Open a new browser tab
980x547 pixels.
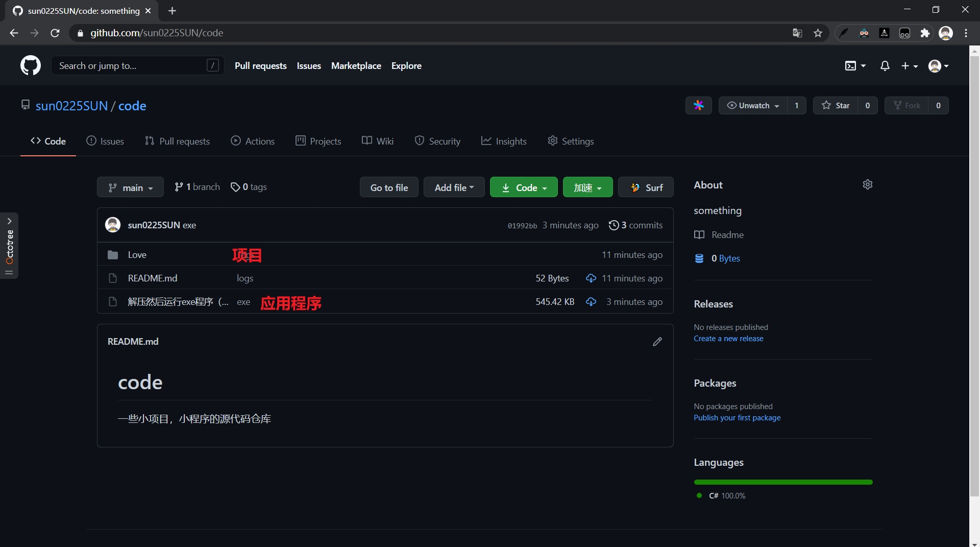pyautogui.click(x=172, y=11)
